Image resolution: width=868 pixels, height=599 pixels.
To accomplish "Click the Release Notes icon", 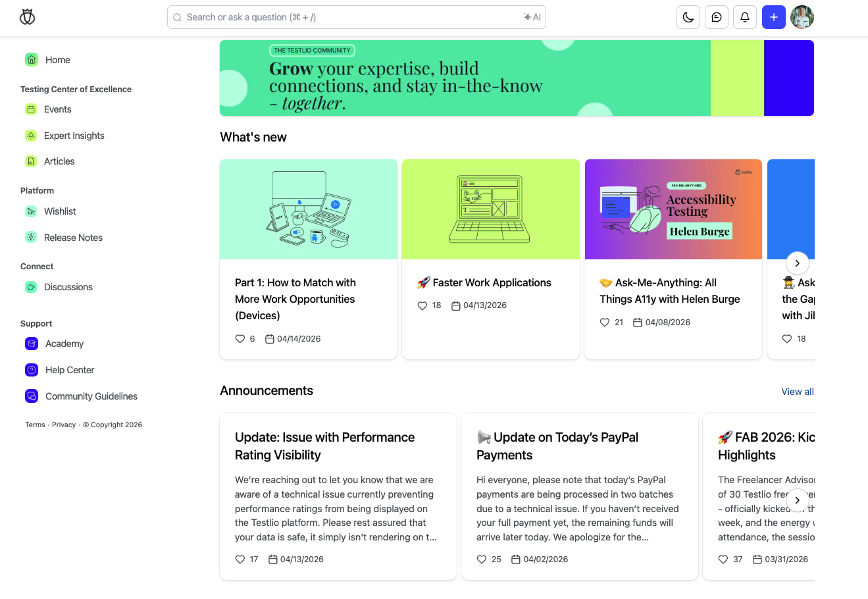I will [31, 238].
